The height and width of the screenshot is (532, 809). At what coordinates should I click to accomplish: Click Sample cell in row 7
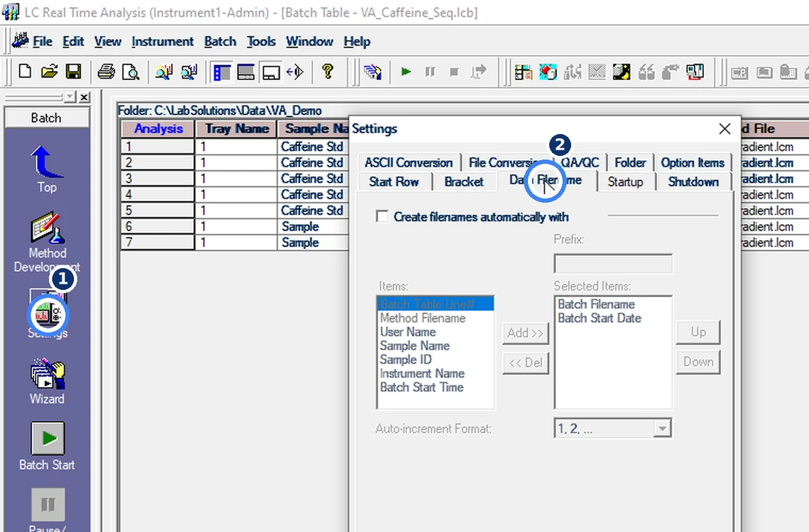313,243
